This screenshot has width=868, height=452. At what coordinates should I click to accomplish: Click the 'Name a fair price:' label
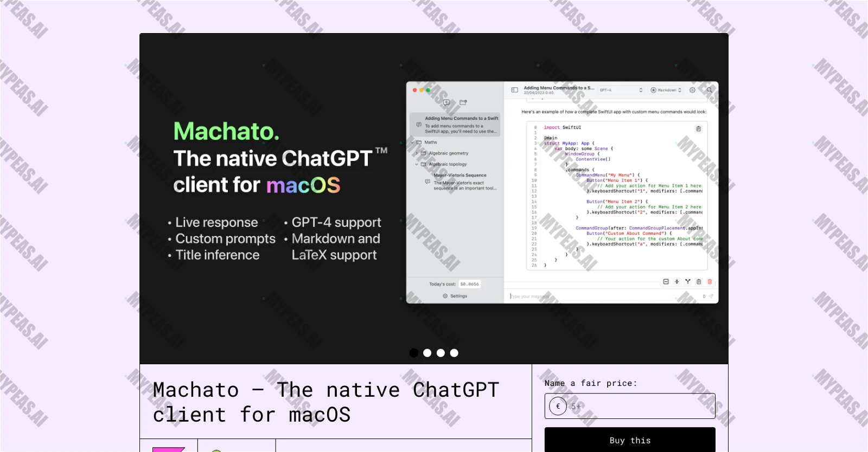point(591,383)
